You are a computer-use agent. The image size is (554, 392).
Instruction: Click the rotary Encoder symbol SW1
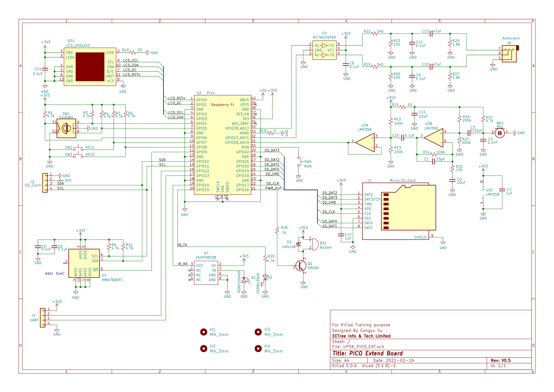tap(66, 128)
